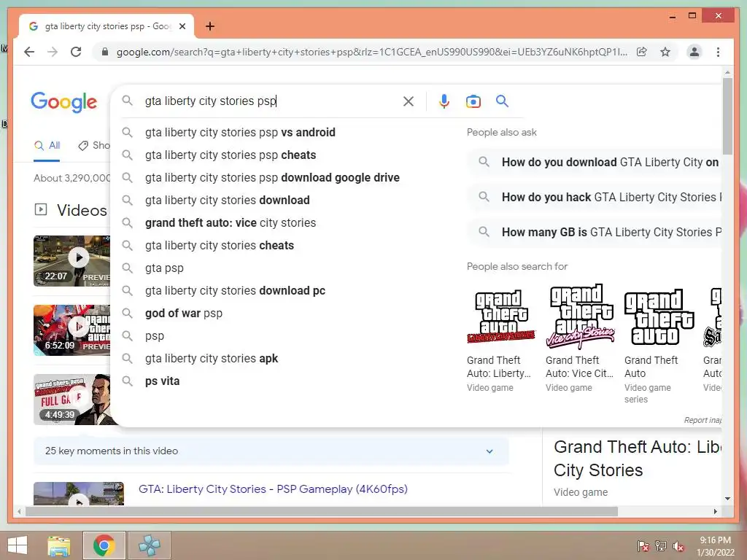Screen dimensions: 747x560
Task: Choose suggestion 'gta liberty city stories cheats'
Action: point(220,245)
